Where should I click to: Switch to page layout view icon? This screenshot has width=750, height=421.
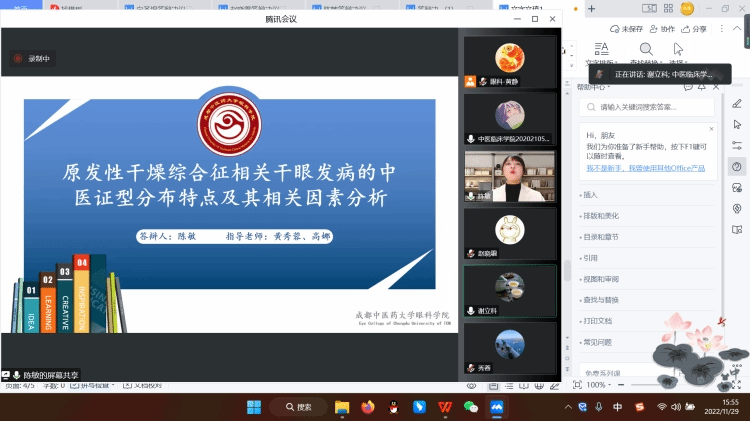click(494, 386)
